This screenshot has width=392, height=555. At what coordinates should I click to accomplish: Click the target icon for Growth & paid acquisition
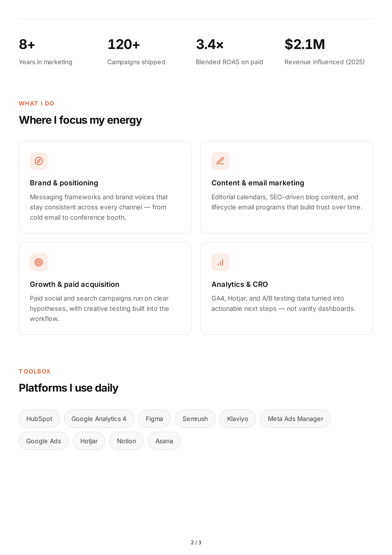[x=39, y=262]
